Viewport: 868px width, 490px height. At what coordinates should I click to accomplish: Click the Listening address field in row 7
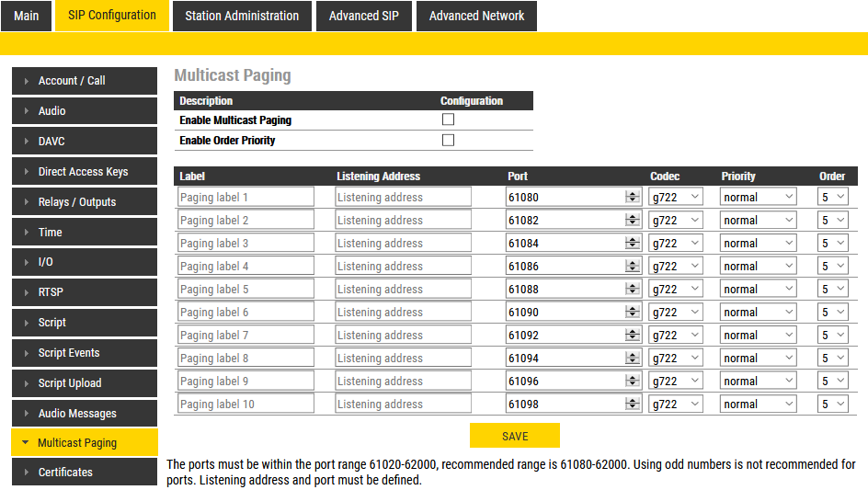click(403, 336)
